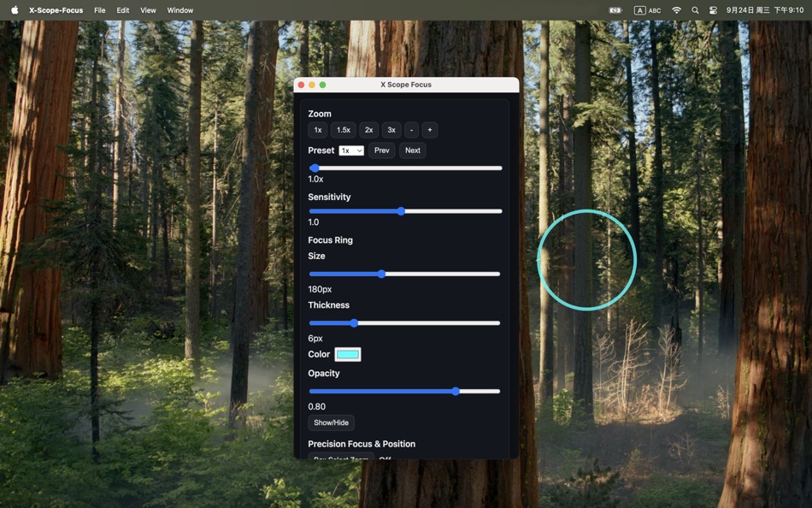Viewport: 812px width, 508px height.
Task: Click the X Scope Focus title bar
Action: tap(406, 84)
